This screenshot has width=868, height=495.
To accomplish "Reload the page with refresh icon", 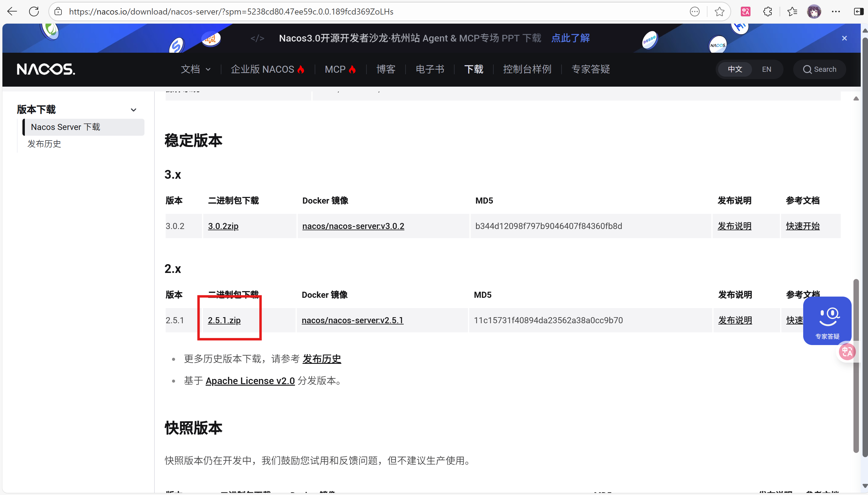I will [34, 11].
